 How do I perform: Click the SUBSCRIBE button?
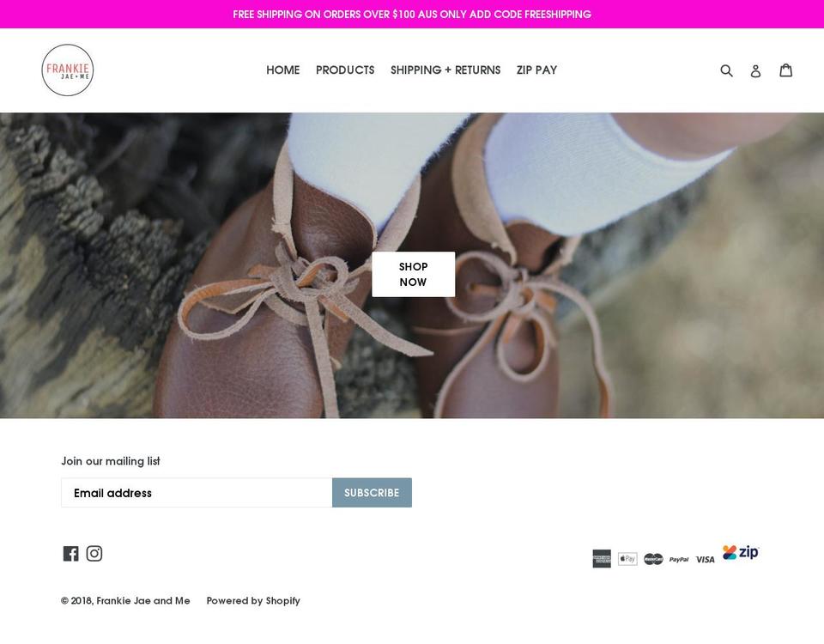(372, 493)
